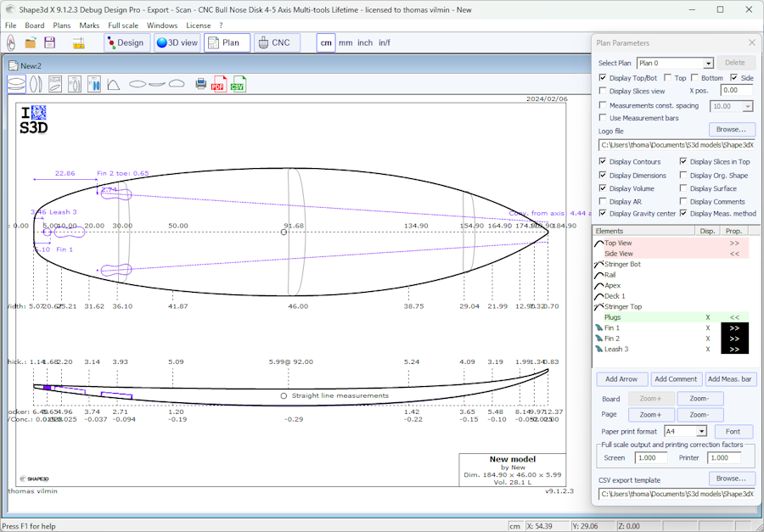The width and height of the screenshot is (764, 532).
Task: Choose the third plan page layout icon
Action: 55,84
